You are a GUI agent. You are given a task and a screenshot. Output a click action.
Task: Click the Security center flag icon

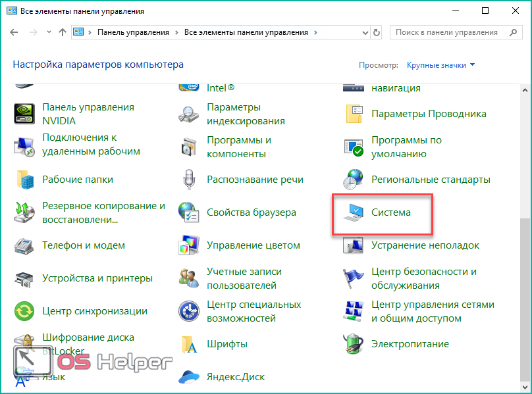(x=353, y=278)
